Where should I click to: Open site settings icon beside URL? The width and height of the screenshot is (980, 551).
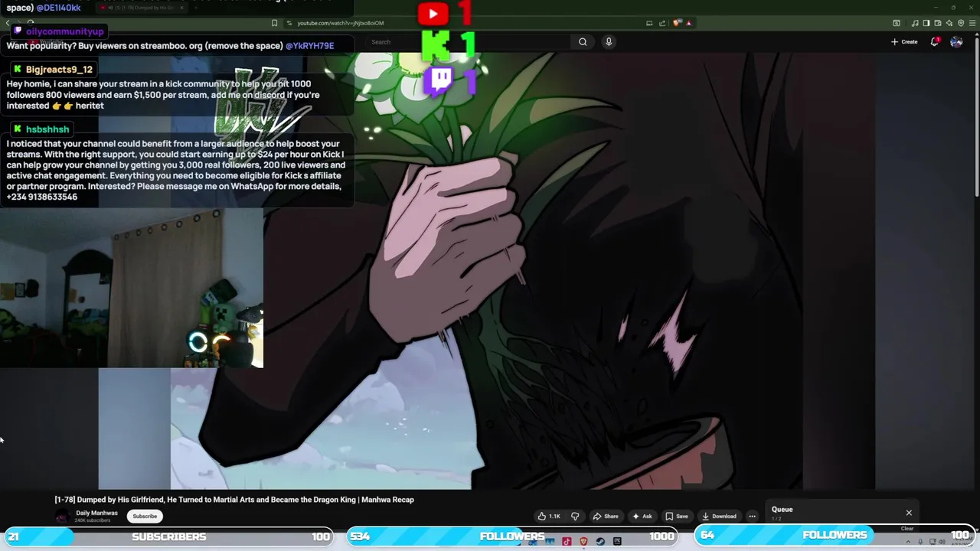[x=289, y=23]
